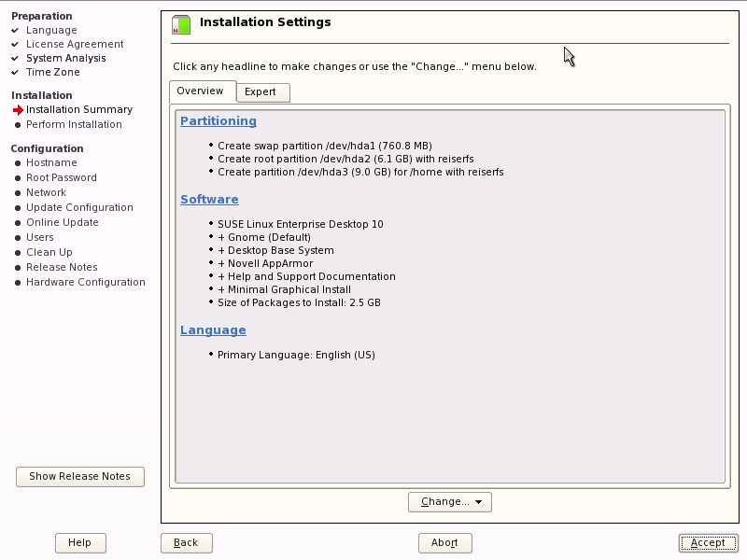Click the Hardware Configuration sidebar step
The width and height of the screenshot is (747, 560).
point(86,283)
